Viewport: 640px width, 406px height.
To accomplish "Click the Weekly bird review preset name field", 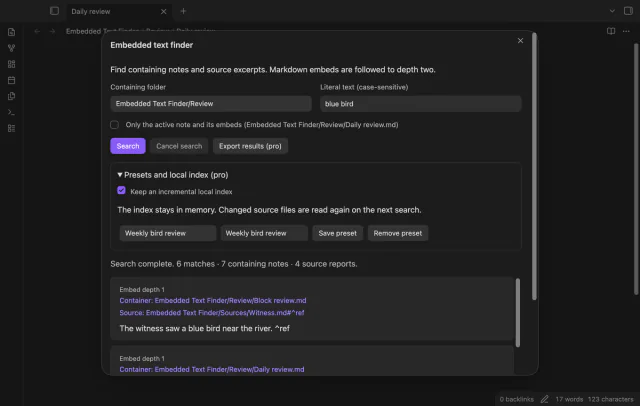I will (x=168, y=233).
